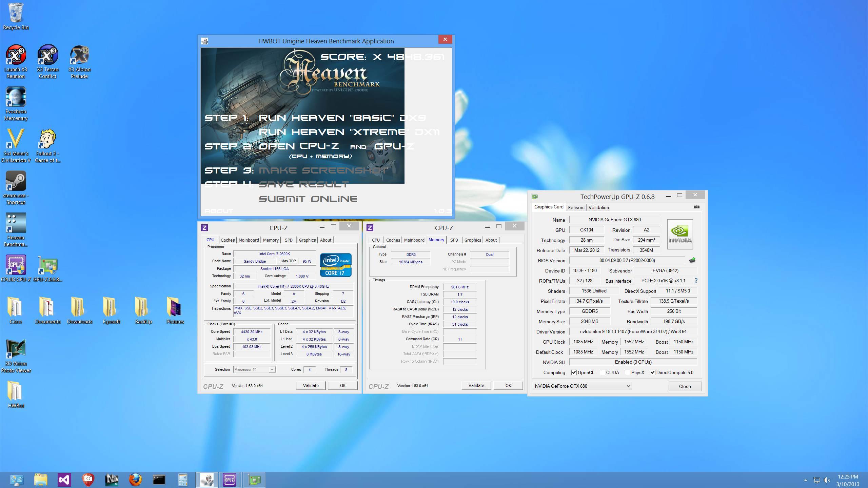Click the NVIDIA logo in GPU-Z

click(x=680, y=234)
